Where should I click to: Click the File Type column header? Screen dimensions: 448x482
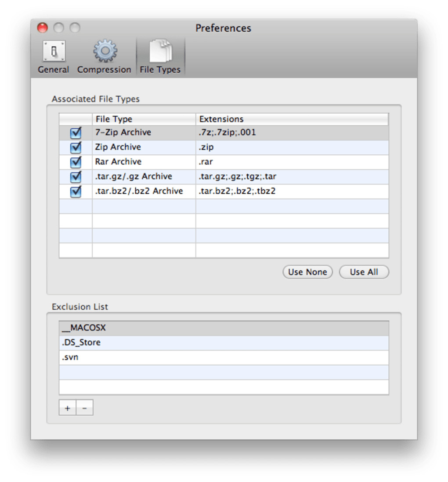pos(144,119)
